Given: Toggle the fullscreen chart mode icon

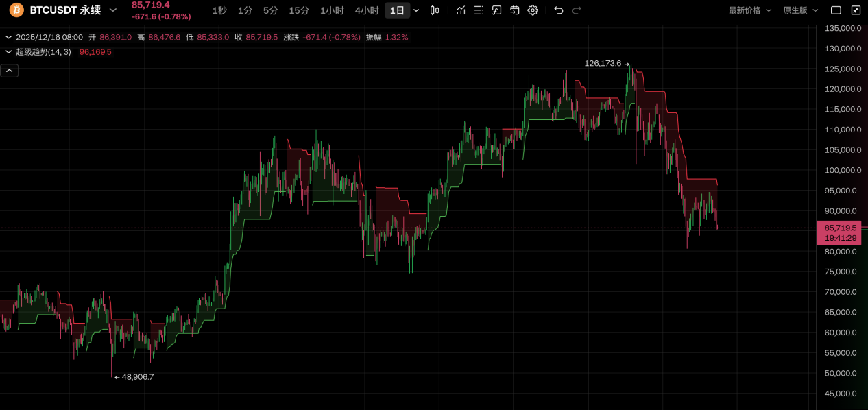Looking at the screenshot, I should click(834, 10).
